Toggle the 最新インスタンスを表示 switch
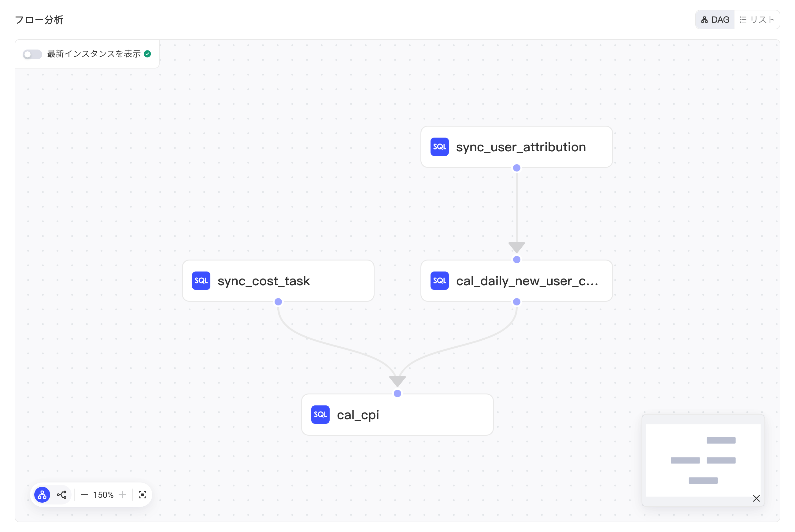 (32, 54)
